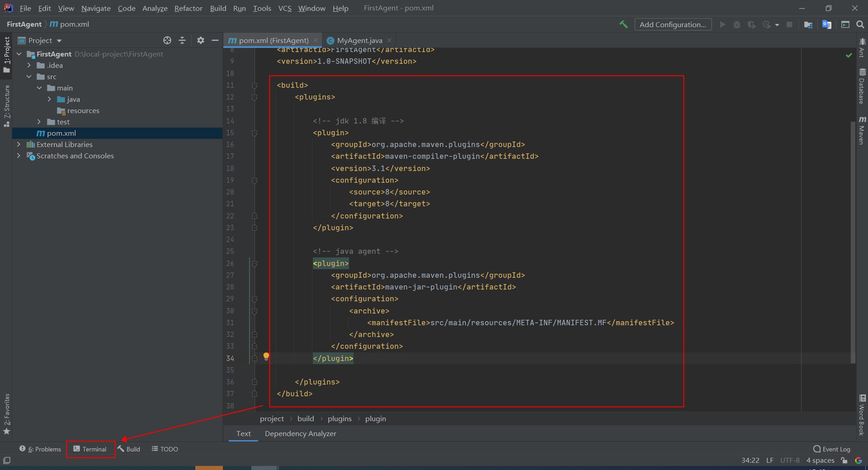Expand Scratches and Consoles node
The width and height of the screenshot is (868, 470).
pyautogui.click(x=19, y=156)
